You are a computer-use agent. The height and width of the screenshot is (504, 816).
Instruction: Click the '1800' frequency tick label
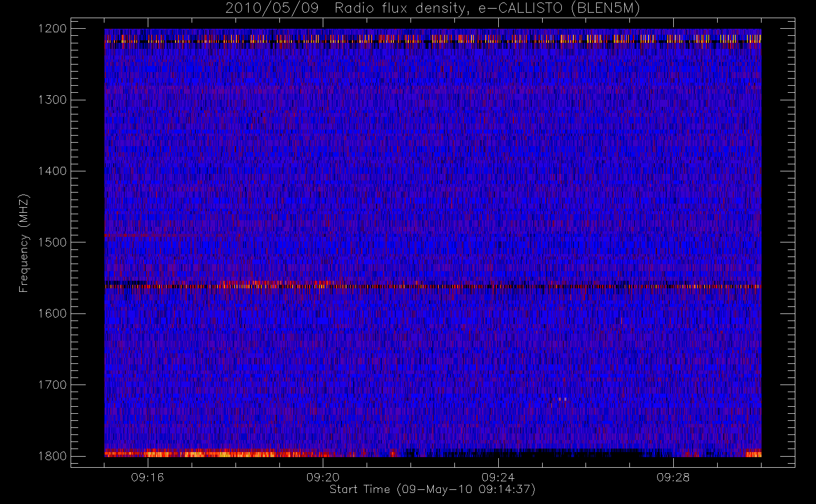click(x=52, y=456)
